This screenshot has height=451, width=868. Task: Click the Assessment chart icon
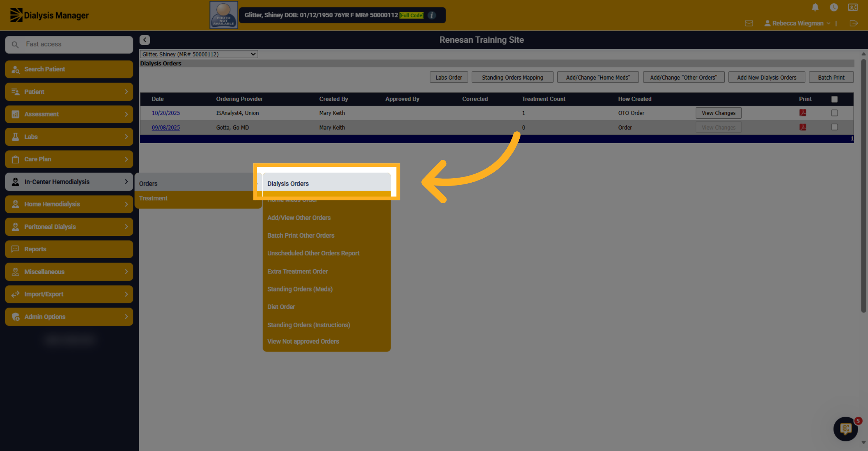tap(15, 114)
